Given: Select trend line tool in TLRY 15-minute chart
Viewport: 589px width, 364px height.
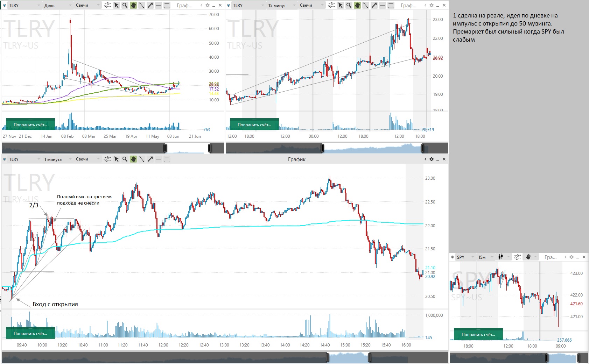Looking at the screenshot, I should pyautogui.click(x=366, y=5).
